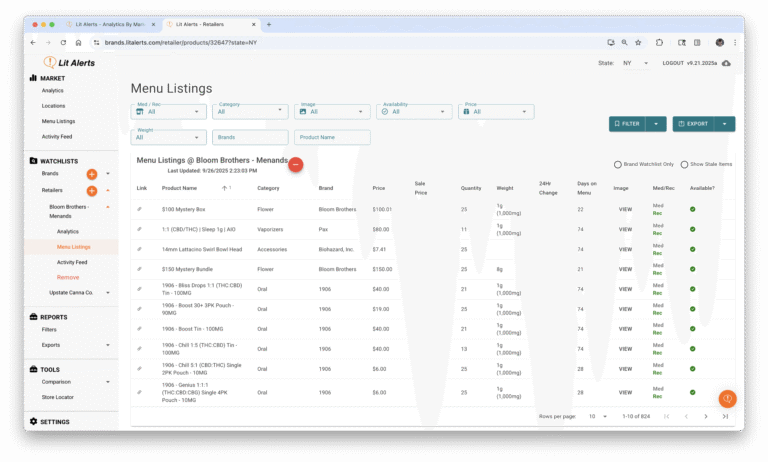Open the link icon for $100 Mystery Box
Viewport: 768px width, 462px height.
point(140,210)
